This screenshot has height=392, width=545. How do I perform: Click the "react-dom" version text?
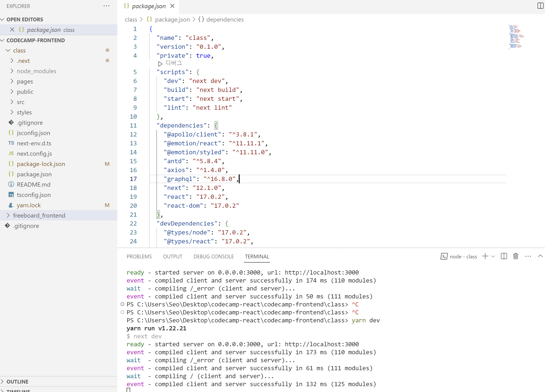coord(225,206)
